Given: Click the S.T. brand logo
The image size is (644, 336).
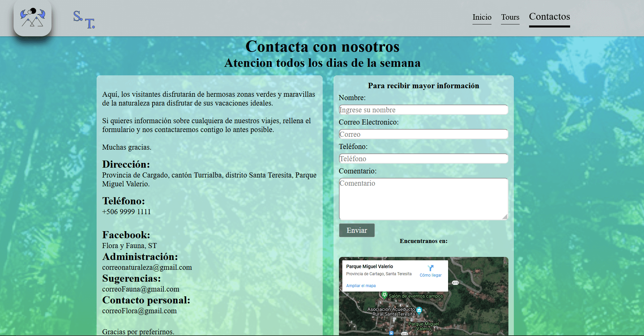Looking at the screenshot, I should [84, 19].
